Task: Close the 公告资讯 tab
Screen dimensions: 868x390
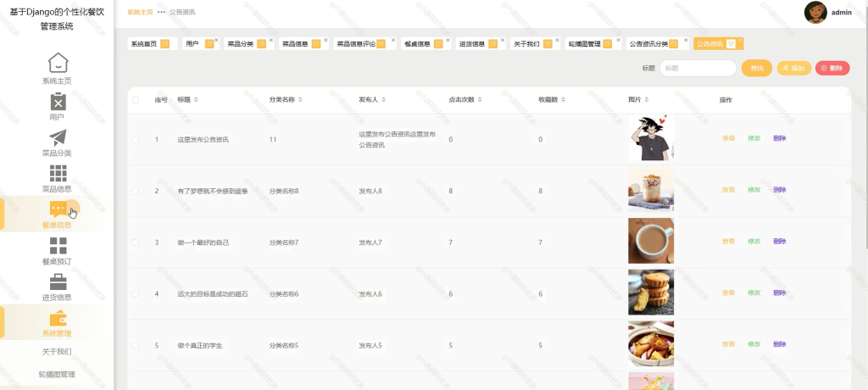Action: pyautogui.click(x=741, y=40)
